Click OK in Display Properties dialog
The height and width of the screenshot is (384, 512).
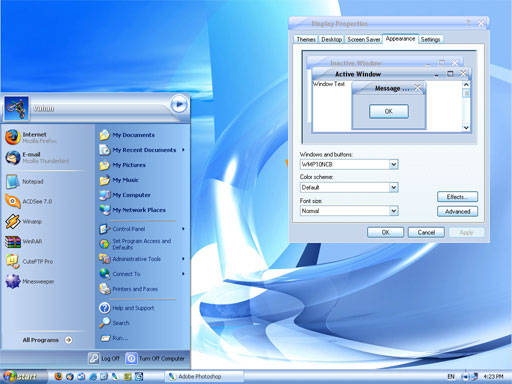click(385, 232)
